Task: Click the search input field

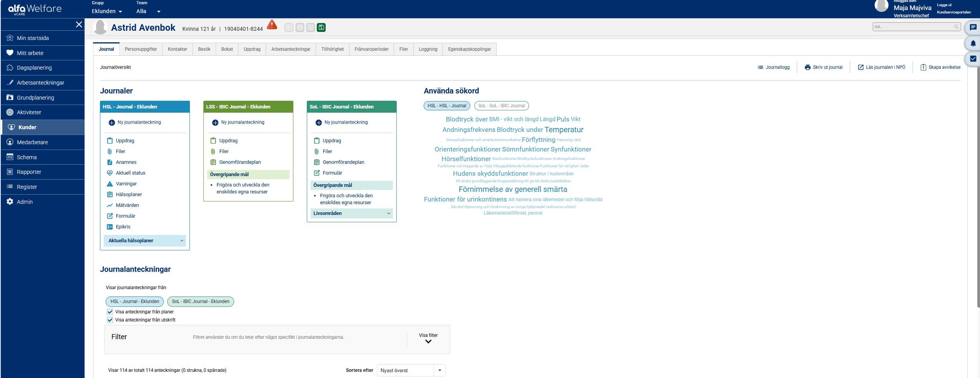Action: [913, 27]
